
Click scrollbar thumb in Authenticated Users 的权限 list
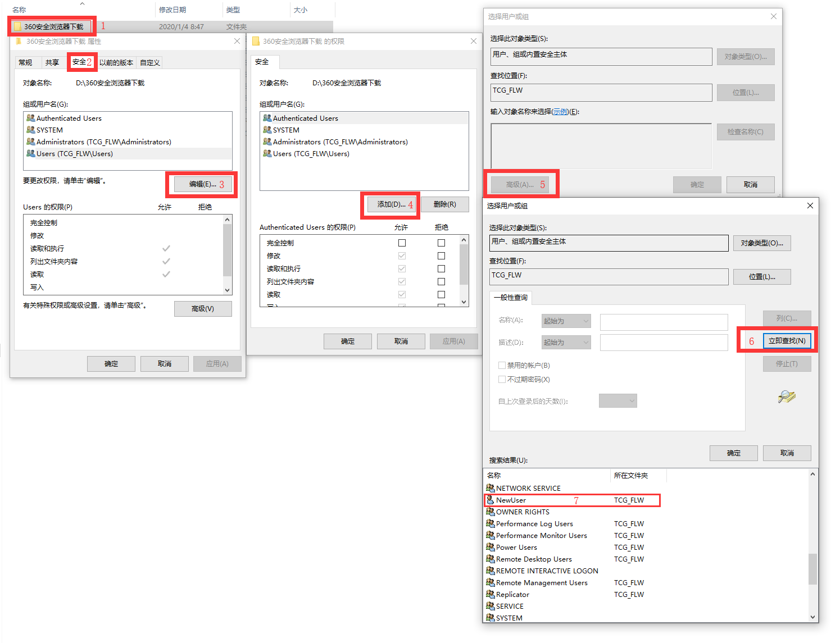click(464, 265)
